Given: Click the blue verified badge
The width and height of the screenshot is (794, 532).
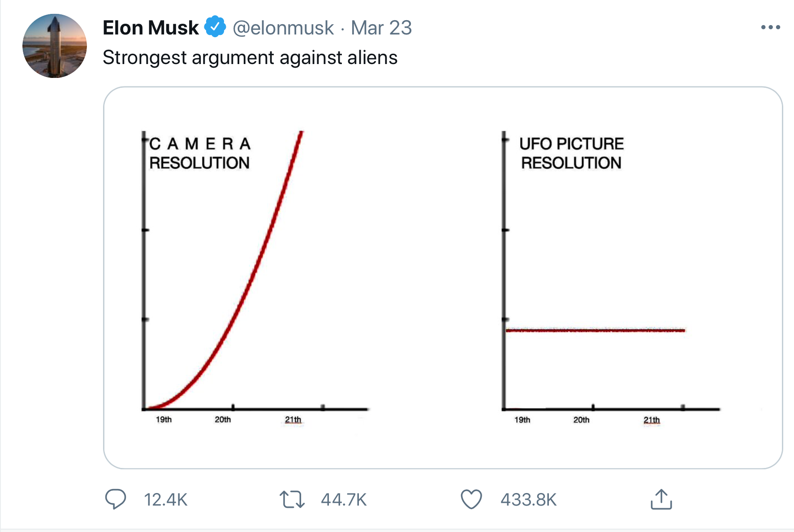Looking at the screenshot, I should (216, 27).
